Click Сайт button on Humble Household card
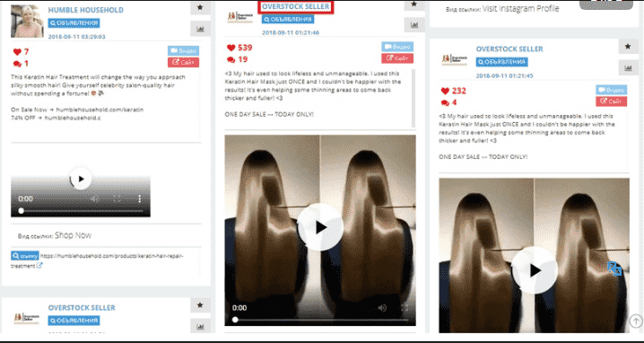 pos(183,63)
